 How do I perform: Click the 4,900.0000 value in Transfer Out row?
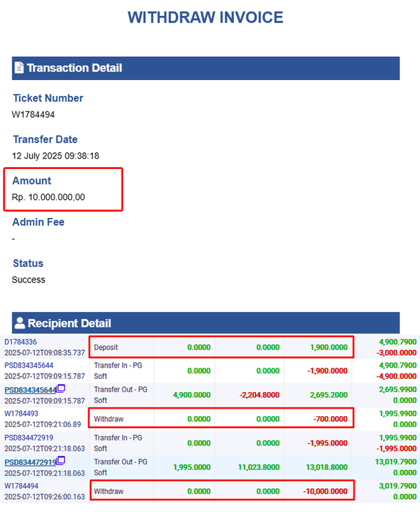click(x=192, y=395)
